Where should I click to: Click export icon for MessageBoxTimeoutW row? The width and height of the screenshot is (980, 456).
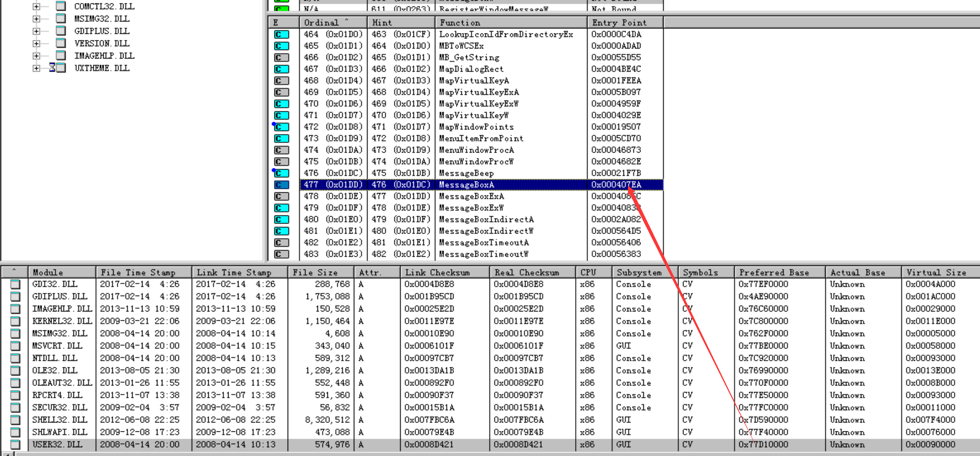281,254
